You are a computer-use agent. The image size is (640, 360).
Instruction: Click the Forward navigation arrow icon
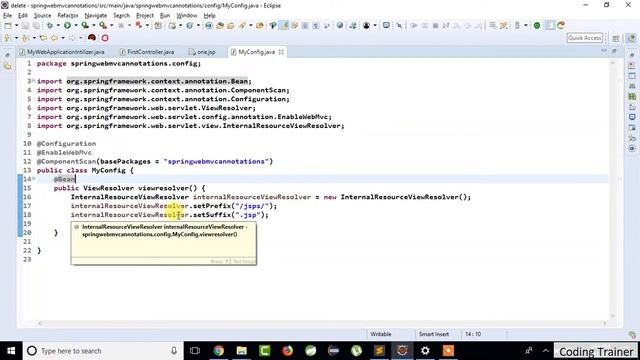pos(72,38)
